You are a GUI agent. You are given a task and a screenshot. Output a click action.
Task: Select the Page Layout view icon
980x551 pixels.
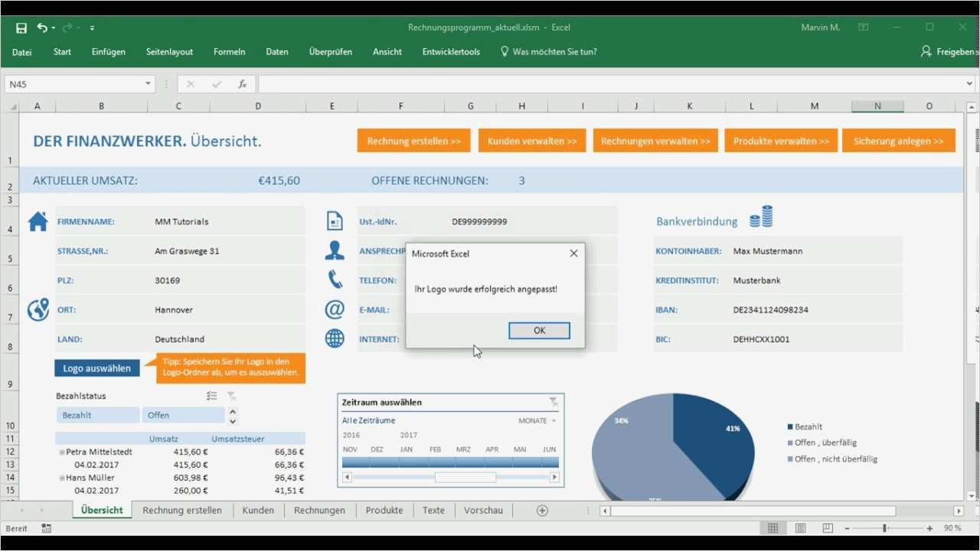[x=800, y=527]
